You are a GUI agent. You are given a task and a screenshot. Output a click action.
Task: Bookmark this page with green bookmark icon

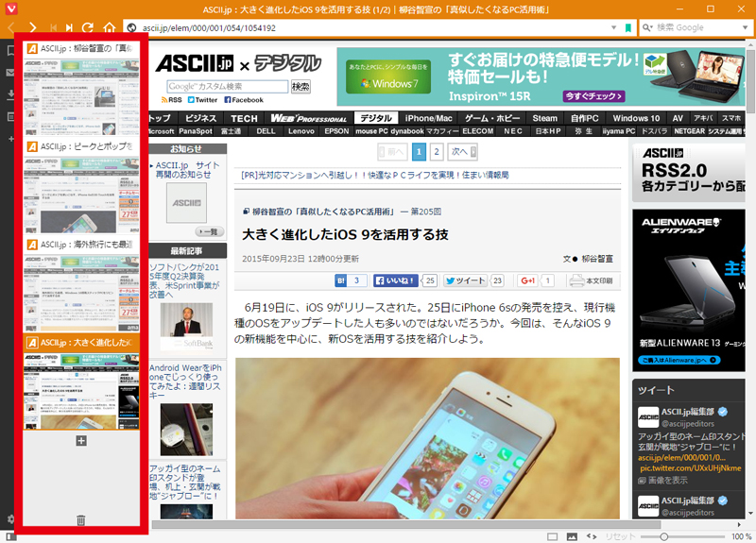627,28
